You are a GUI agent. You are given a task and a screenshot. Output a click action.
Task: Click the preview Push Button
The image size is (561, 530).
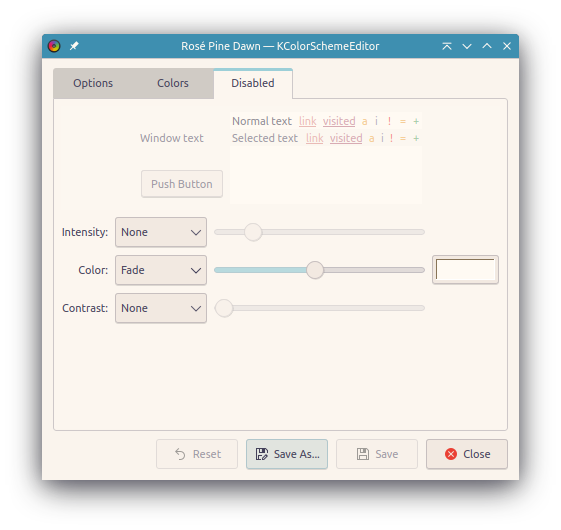[x=182, y=184]
